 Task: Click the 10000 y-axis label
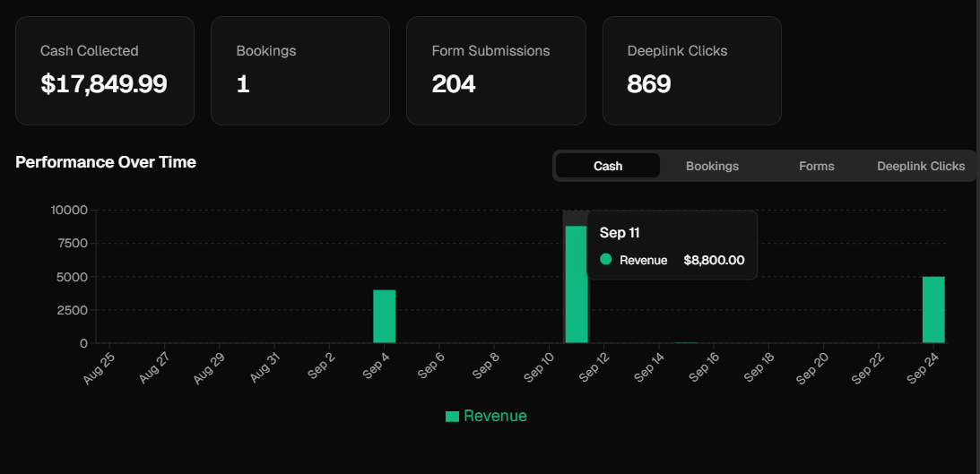(69, 210)
